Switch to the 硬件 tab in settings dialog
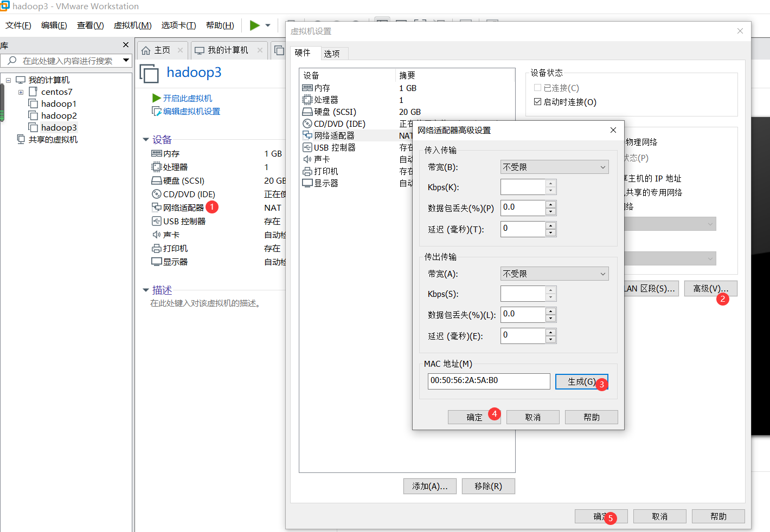This screenshot has width=770, height=532. coord(303,53)
